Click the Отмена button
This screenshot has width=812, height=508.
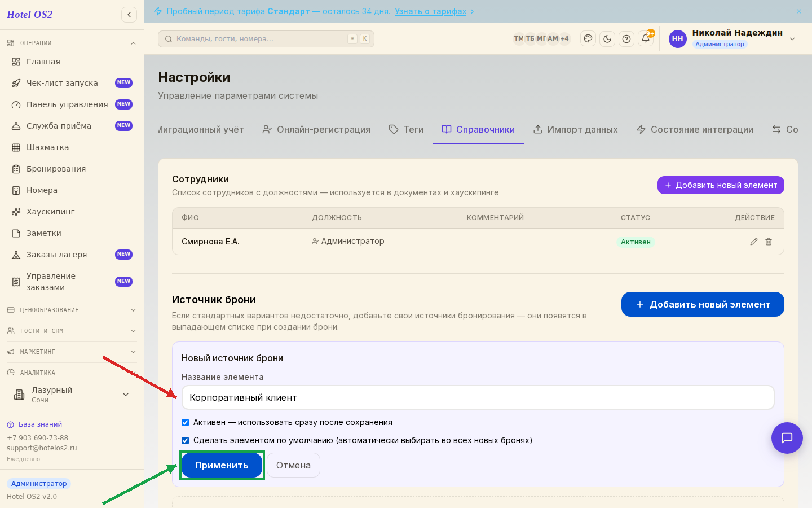click(x=293, y=465)
